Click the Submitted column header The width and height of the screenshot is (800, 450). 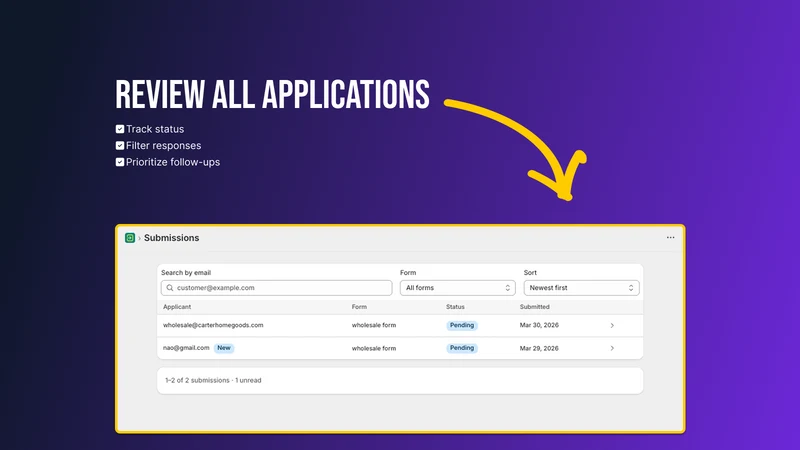[535, 307]
